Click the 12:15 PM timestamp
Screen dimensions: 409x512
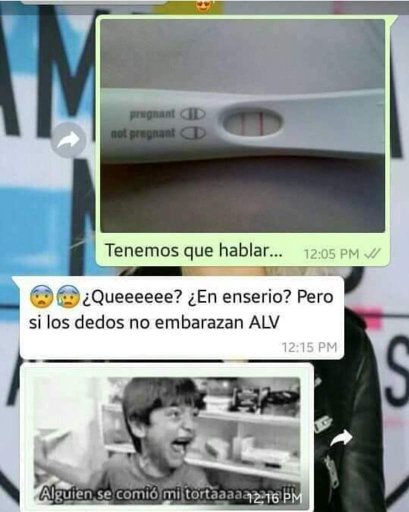(309, 347)
